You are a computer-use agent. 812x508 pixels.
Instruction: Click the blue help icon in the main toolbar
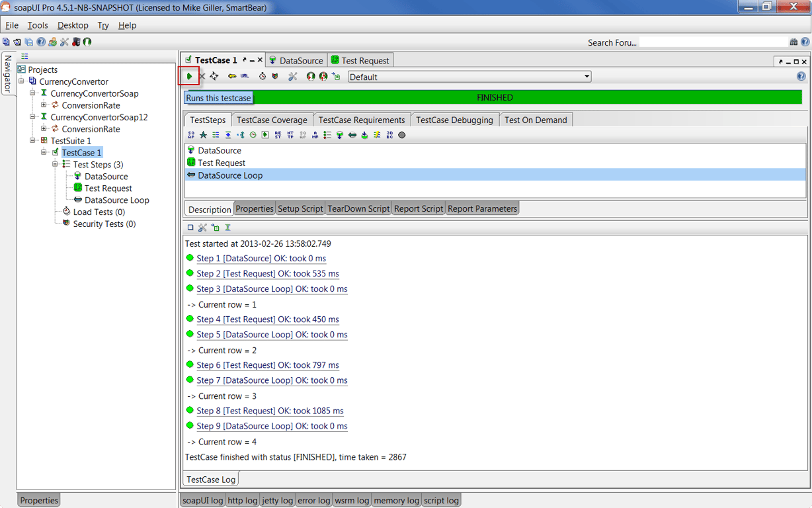(41, 42)
